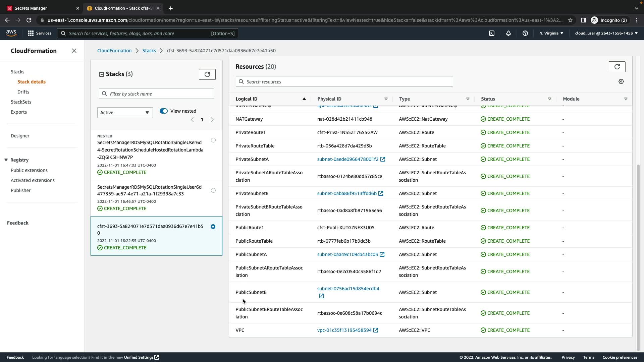This screenshot has height=362, width=644.
Task: Open the vpc-01c35f13195458394 link
Action: 344,330
